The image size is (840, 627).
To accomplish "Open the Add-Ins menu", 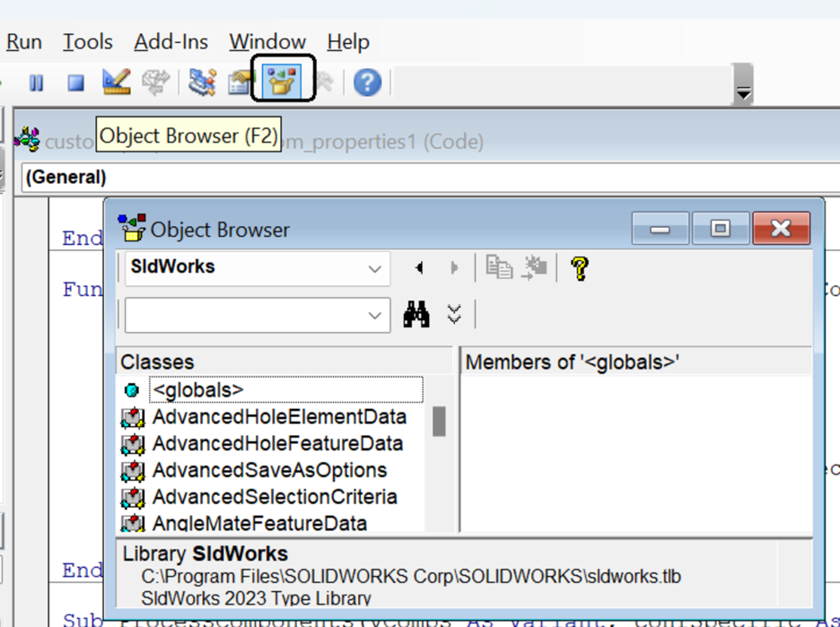I will pyautogui.click(x=171, y=42).
